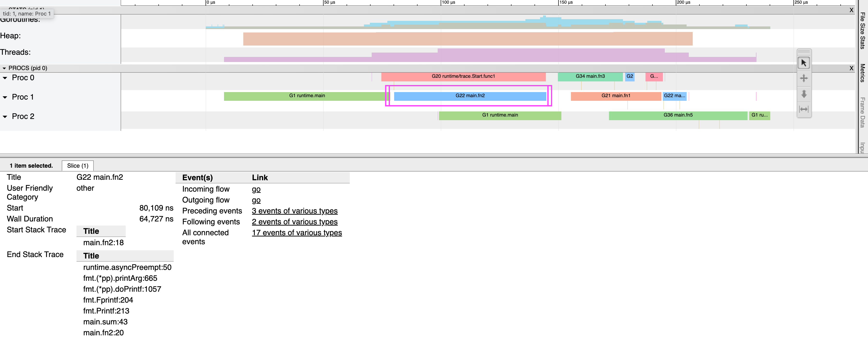
Task: Open the 3 preceding events link
Action: pyautogui.click(x=294, y=211)
